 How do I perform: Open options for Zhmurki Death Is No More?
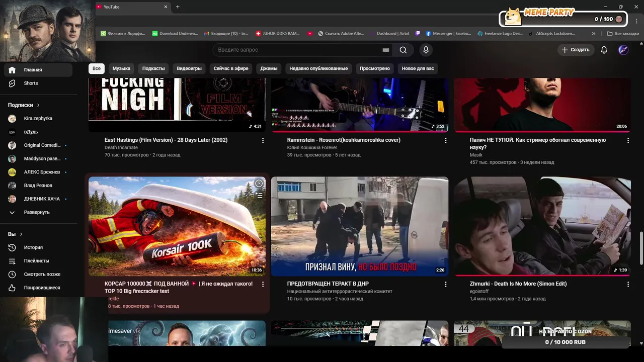tap(628, 285)
